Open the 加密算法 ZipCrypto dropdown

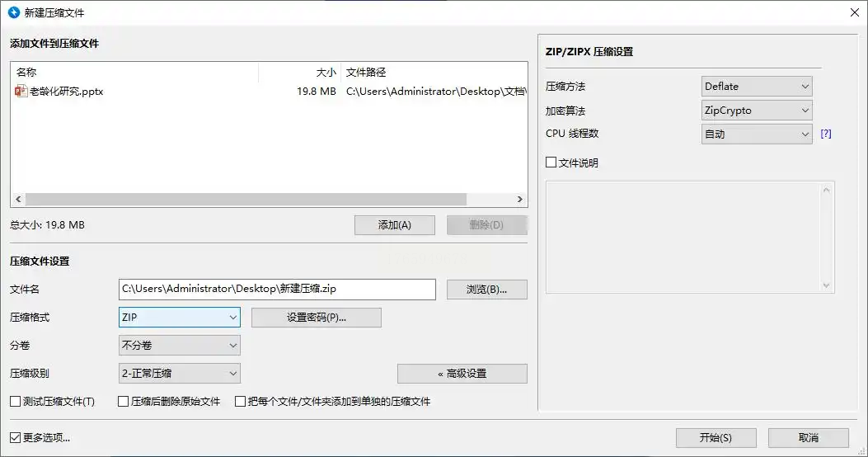click(x=757, y=111)
